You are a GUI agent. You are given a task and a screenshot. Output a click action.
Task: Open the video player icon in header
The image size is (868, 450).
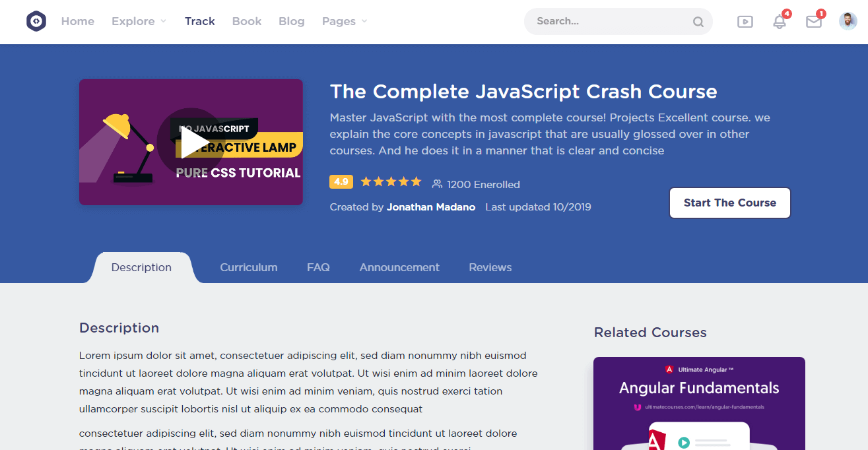click(x=745, y=22)
